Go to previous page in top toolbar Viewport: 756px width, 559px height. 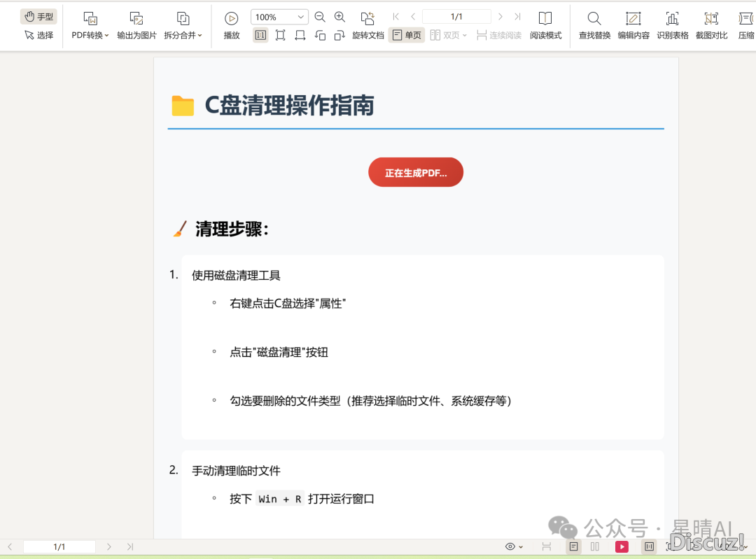(x=413, y=16)
